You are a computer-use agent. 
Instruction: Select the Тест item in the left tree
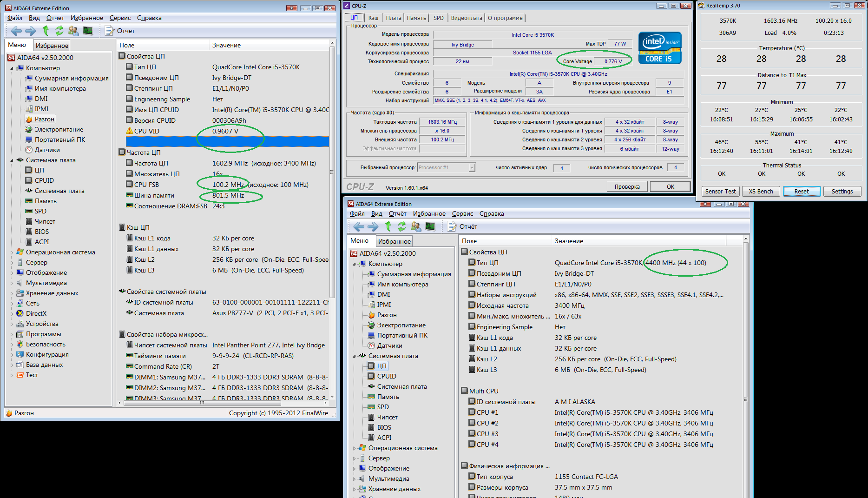coord(32,375)
